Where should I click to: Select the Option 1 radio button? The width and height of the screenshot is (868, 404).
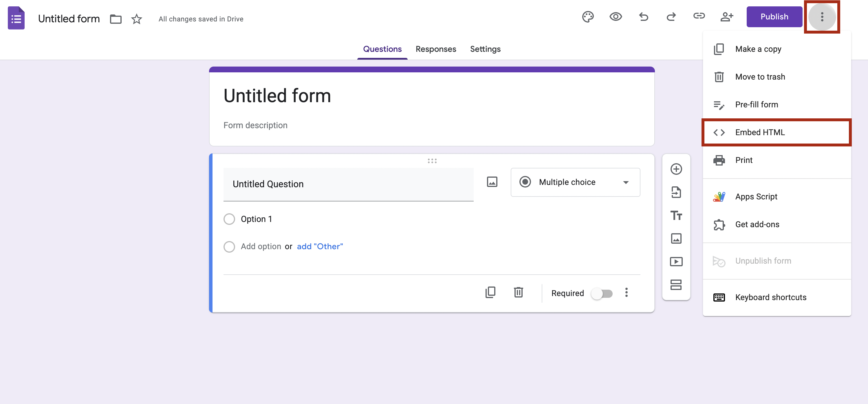click(x=230, y=219)
